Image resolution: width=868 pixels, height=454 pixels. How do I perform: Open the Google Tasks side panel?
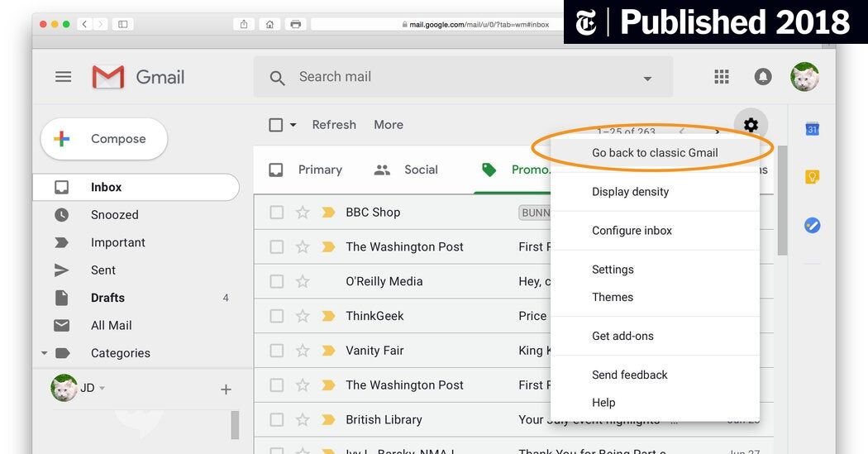pyautogui.click(x=812, y=225)
